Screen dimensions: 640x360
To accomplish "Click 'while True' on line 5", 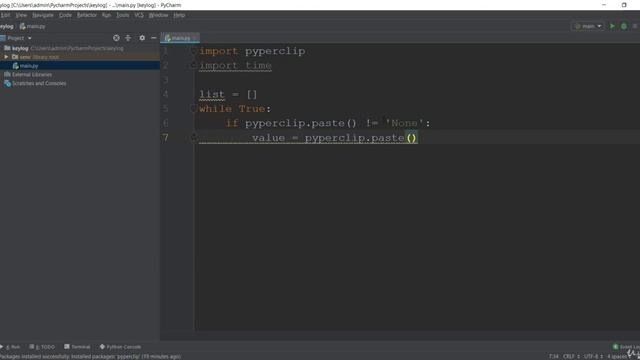I will 232,109.
